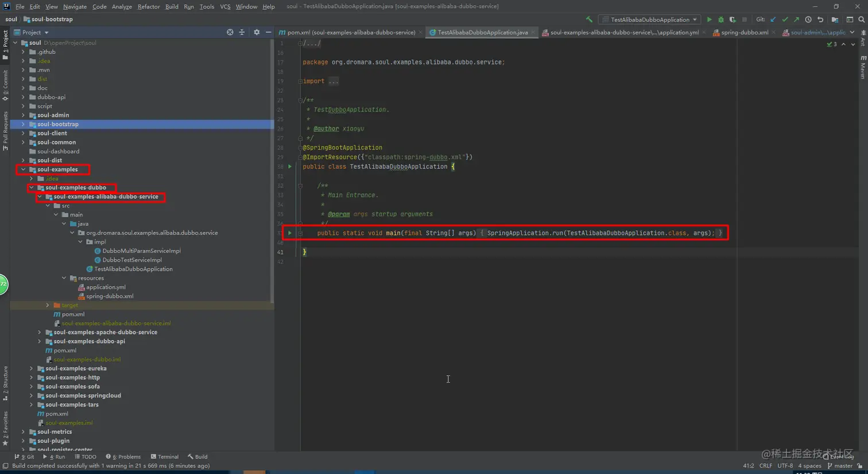
Task: Start debugging with the green bug icon
Action: click(721, 20)
